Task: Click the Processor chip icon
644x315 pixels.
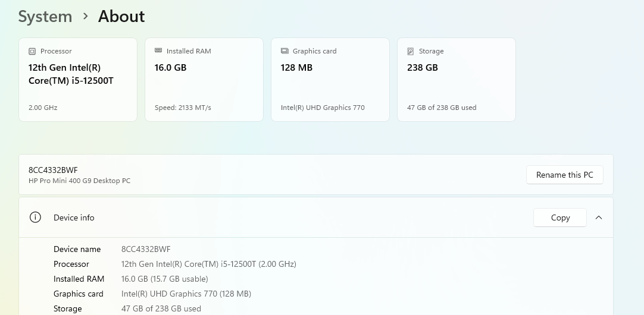Action: pyautogui.click(x=32, y=51)
